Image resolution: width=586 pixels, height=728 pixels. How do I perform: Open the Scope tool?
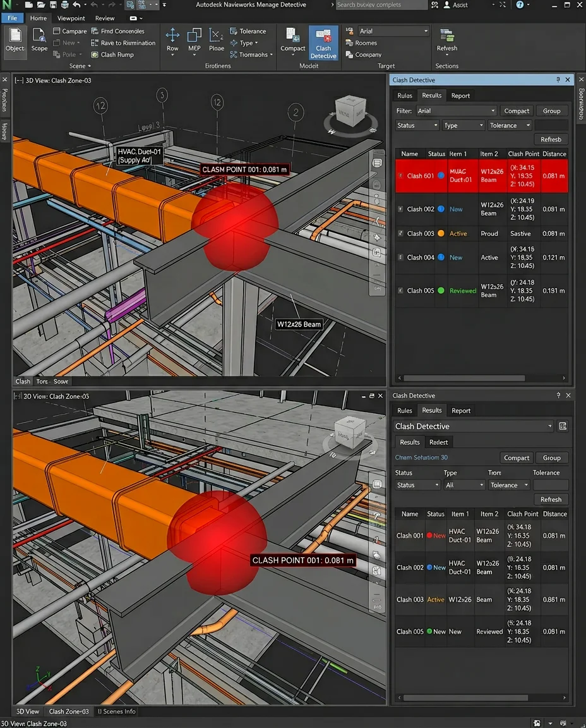tap(39, 40)
